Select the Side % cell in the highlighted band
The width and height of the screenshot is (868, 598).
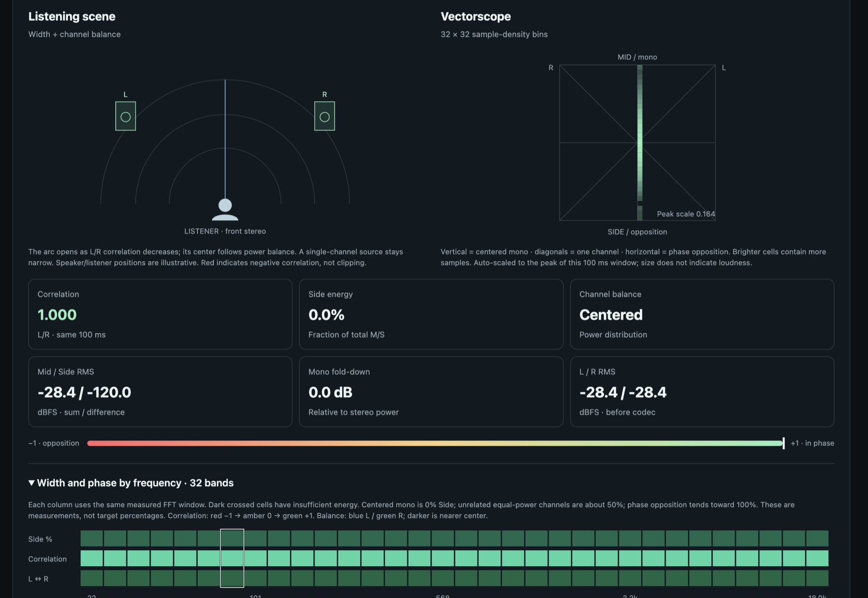tap(232, 538)
